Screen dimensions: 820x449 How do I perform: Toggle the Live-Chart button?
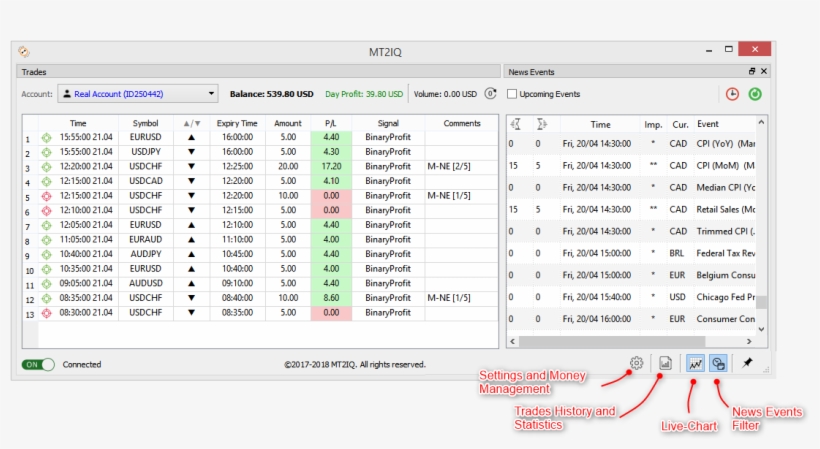tap(695, 363)
